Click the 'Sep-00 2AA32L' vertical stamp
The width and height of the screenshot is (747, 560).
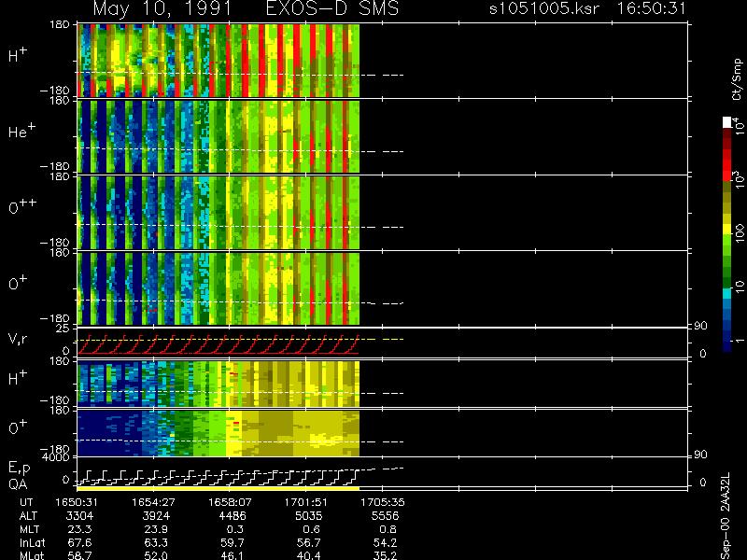coord(726,516)
